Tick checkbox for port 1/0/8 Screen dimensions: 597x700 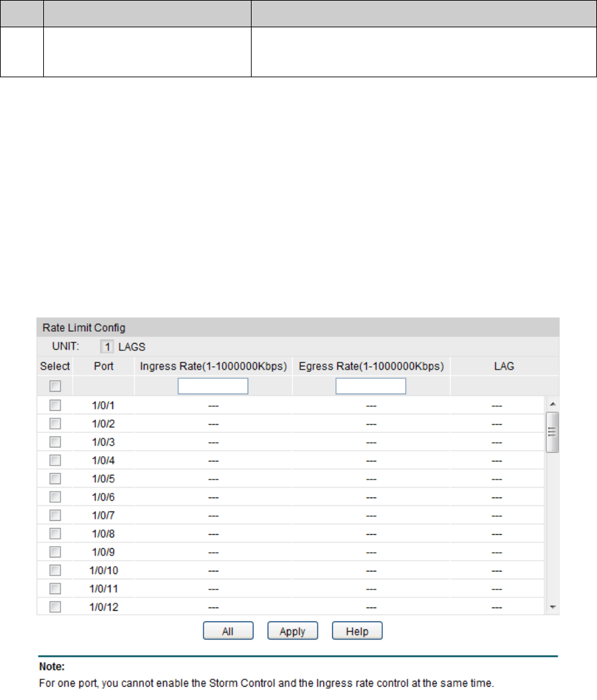(x=55, y=533)
